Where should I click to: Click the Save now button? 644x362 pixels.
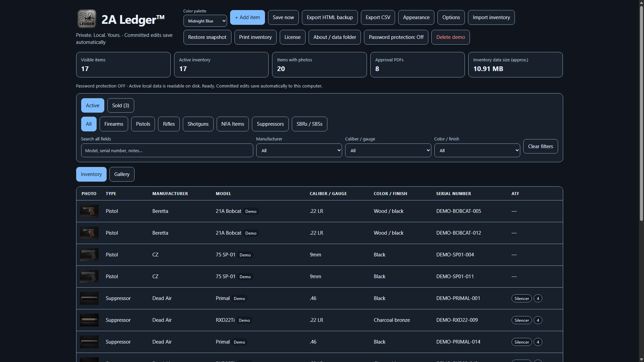[x=283, y=17]
